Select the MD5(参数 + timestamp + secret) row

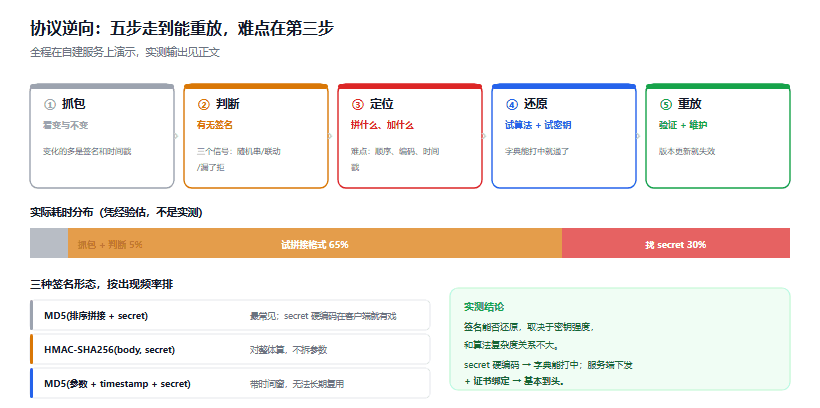click(230, 383)
